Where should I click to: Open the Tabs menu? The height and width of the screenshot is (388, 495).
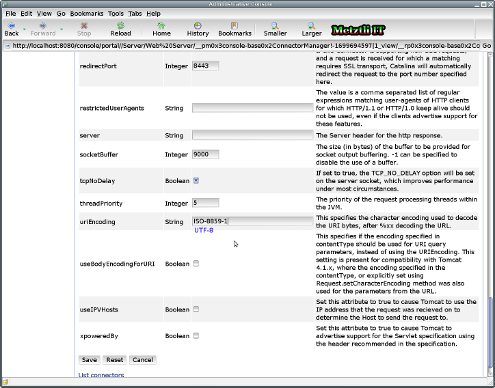135,14
